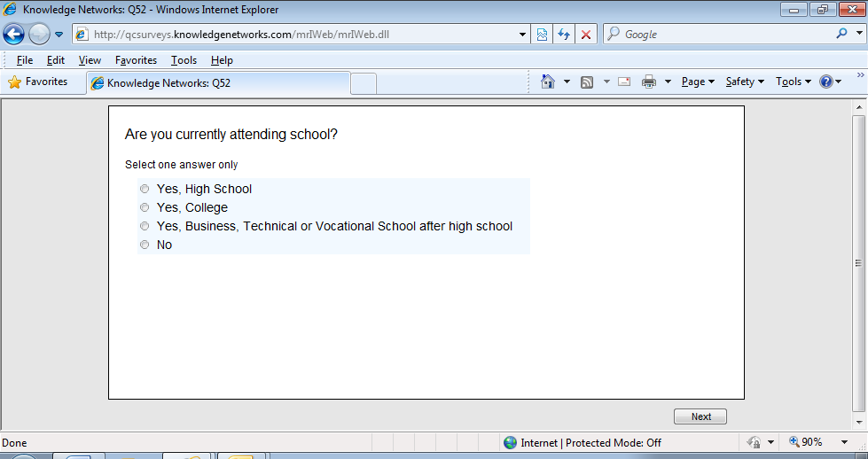868x459 pixels.
Task: Click the RSS feeds icon
Action: pos(587,82)
